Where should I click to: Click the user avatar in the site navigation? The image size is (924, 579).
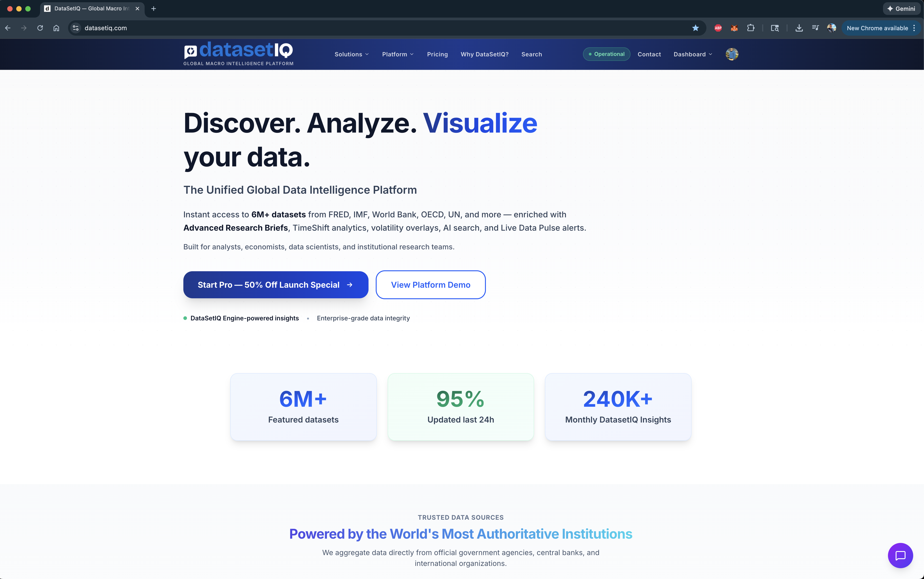point(732,54)
